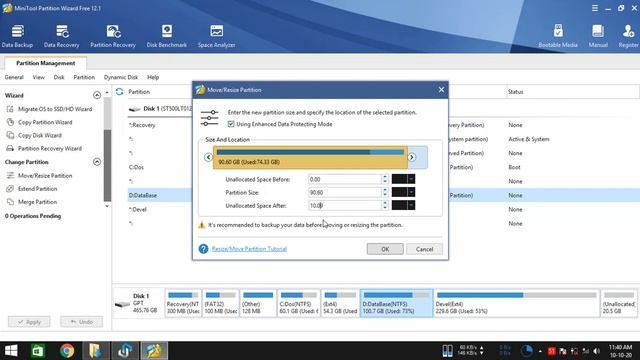Show hidden system tray icons
Viewport: 640px width, 360px height.
coord(540,351)
